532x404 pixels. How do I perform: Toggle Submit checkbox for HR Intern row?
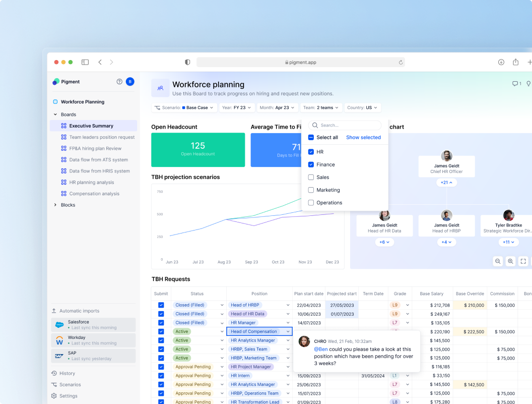click(x=161, y=376)
